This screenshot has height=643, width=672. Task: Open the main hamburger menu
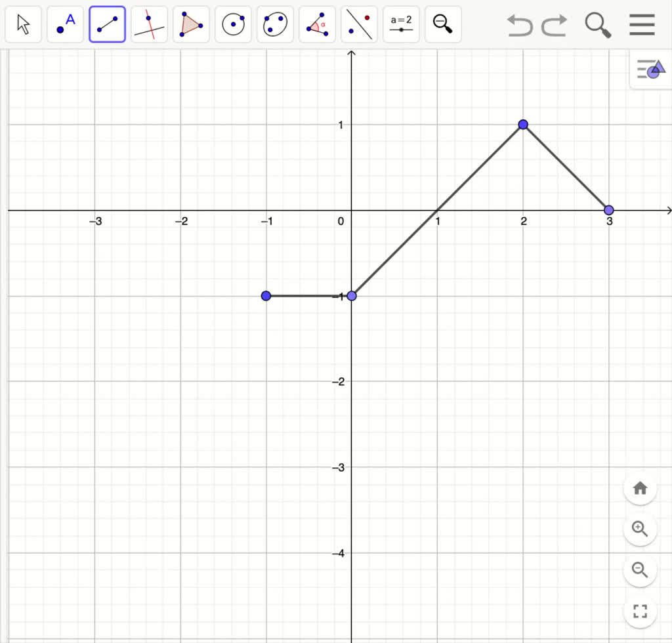point(641,25)
